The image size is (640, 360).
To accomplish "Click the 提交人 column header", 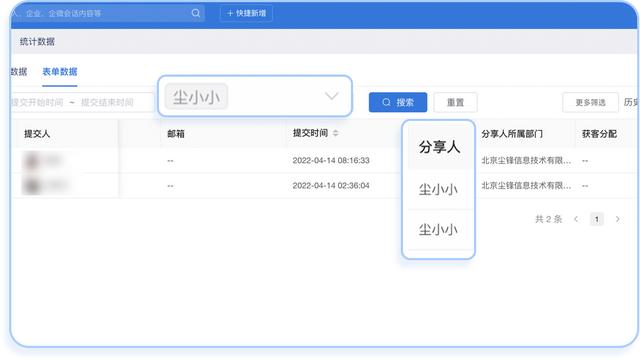I will 37,133.
